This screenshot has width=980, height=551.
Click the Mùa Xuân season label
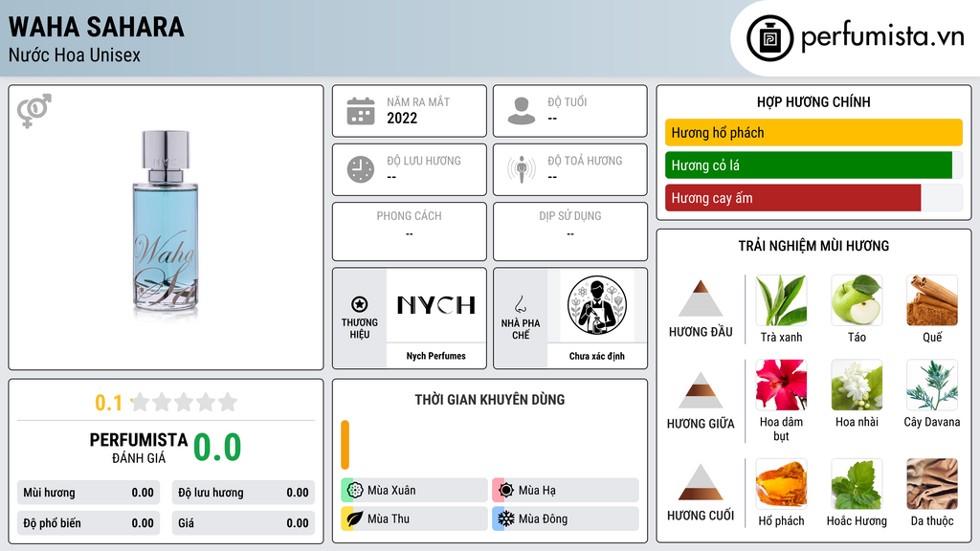[x=391, y=491]
